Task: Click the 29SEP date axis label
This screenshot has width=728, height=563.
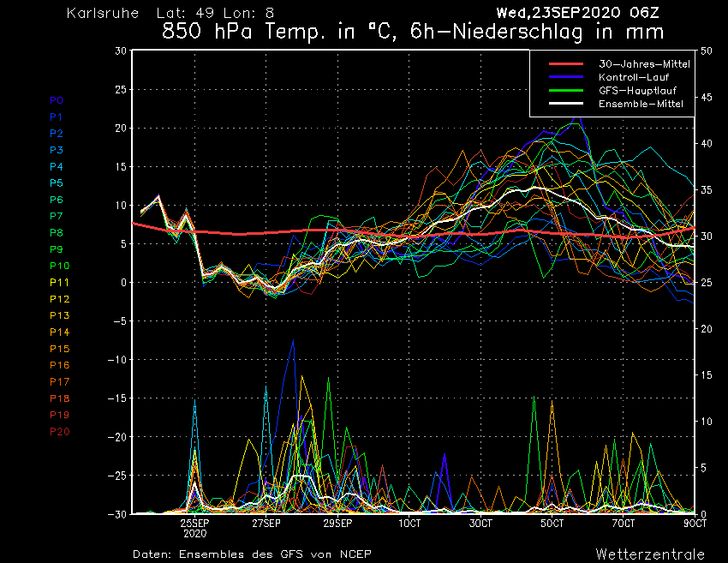Action: tap(338, 523)
